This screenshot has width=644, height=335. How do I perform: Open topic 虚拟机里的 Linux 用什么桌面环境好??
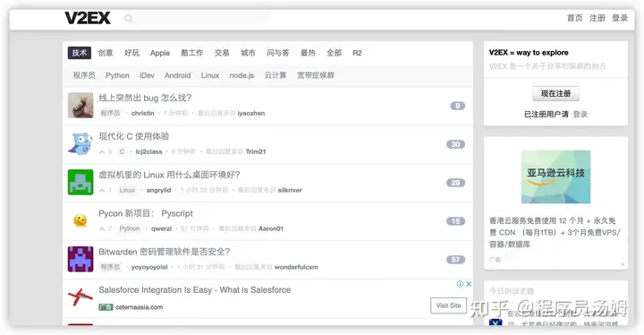click(x=169, y=175)
